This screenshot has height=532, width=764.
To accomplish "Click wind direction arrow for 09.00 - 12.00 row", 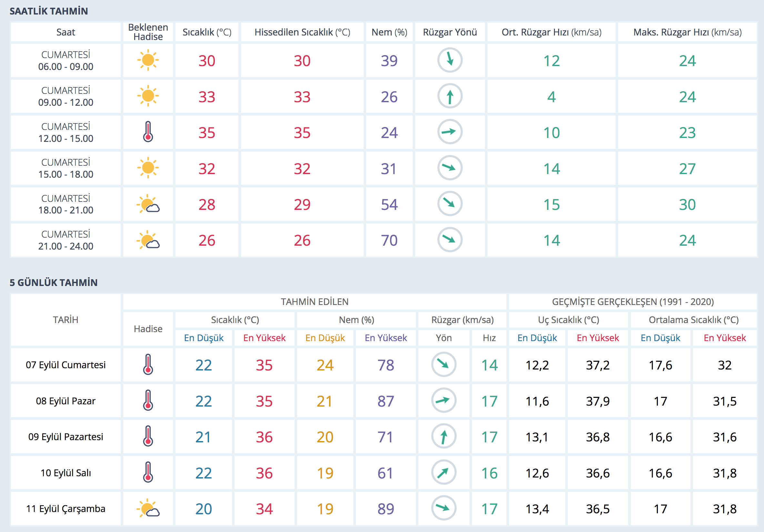I will pos(449,96).
